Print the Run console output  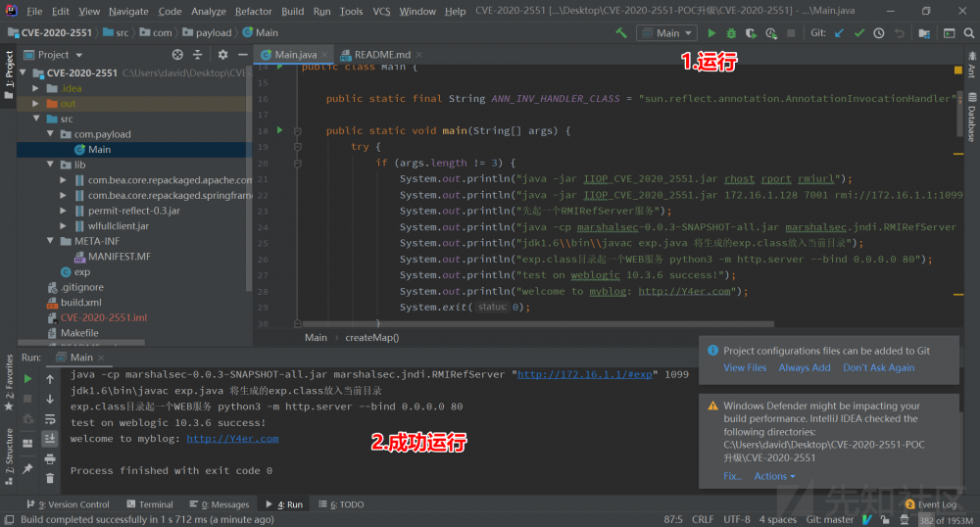50,459
